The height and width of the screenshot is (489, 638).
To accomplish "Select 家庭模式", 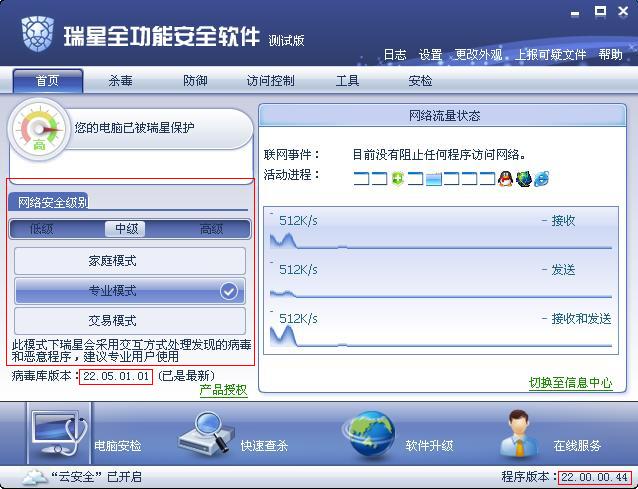I will 130,261.
